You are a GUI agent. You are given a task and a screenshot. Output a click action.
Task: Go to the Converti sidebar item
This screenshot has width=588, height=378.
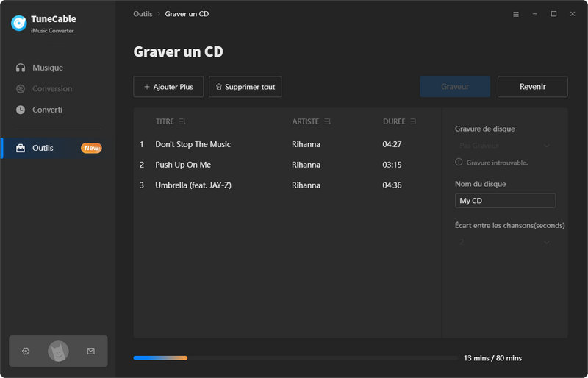click(x=47, y=110)
